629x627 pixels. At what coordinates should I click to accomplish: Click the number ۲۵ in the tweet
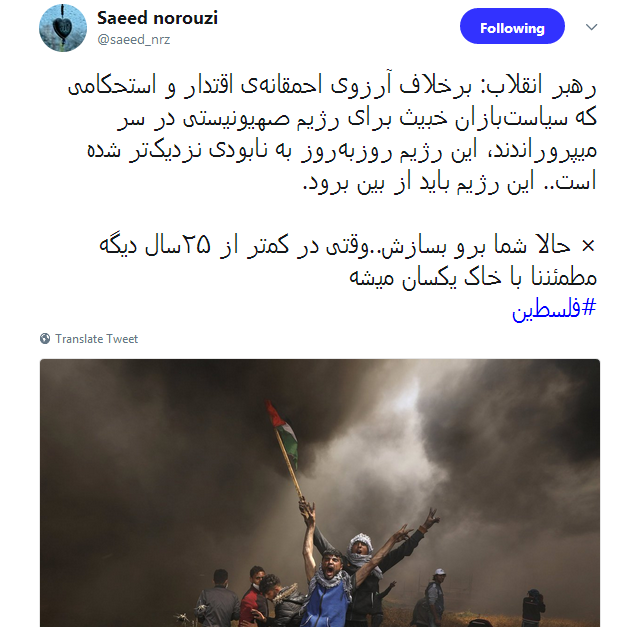coord(197,245)
